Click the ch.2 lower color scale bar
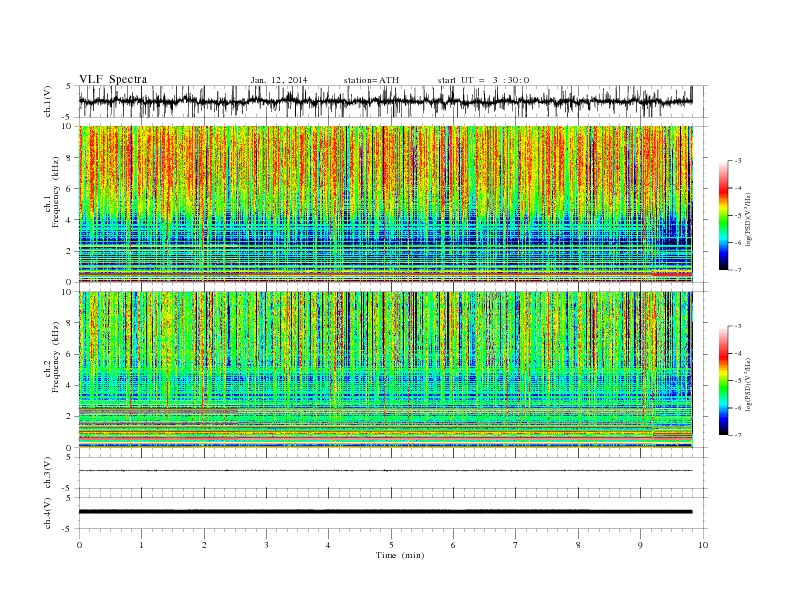Screen dimensions: 792x612 pyautogui.click(x=723, y=380)
